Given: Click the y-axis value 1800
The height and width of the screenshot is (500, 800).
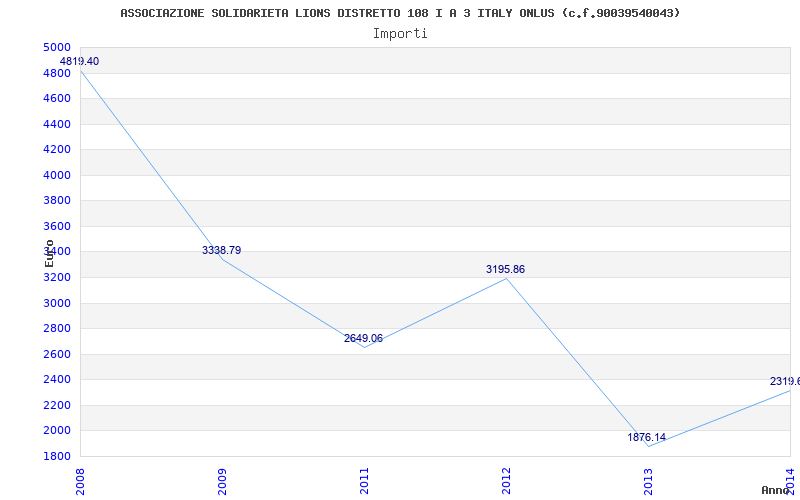Looking at the screenshot, I should [57, 456].
